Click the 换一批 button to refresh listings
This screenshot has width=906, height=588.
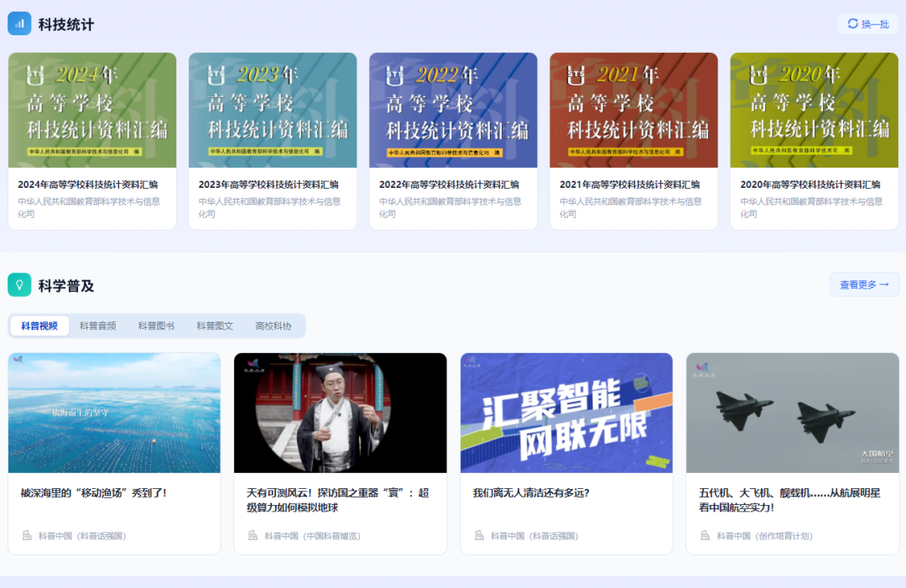coord(866,24)
